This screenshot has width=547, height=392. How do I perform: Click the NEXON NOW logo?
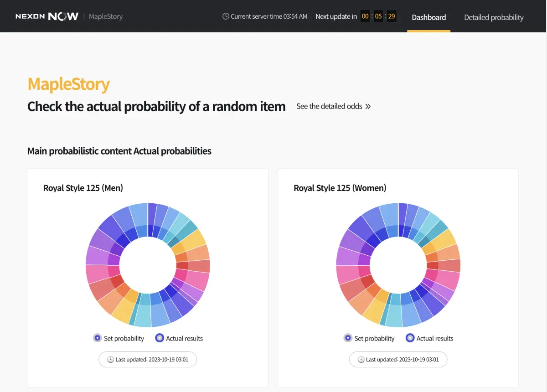pyautogui.click(x=46, y=15)
